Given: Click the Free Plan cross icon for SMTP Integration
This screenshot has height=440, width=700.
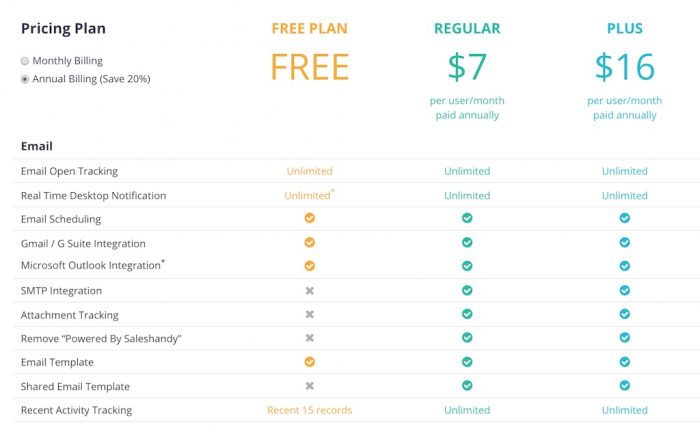Looking at the screenshot, I should coord(309,291).
